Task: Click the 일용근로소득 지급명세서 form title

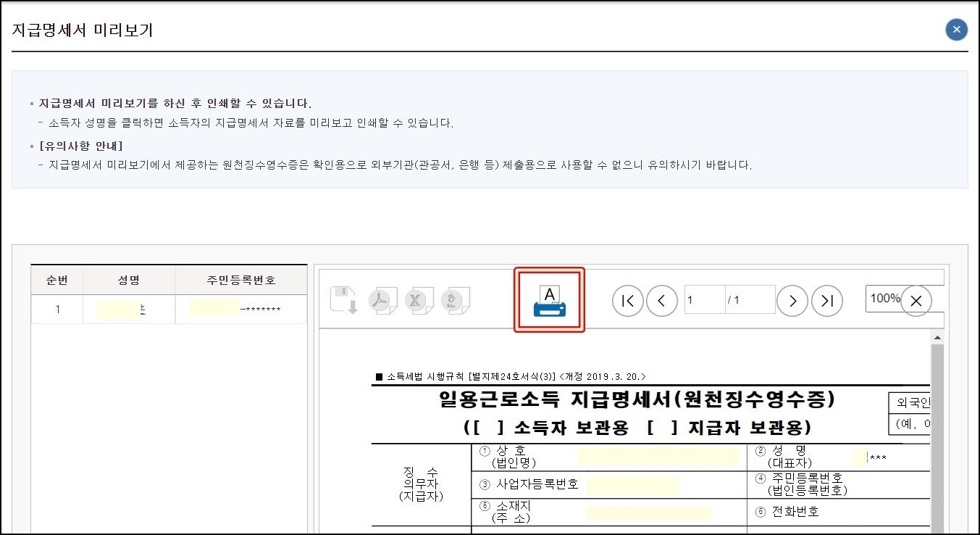Action: click(637, 399)
